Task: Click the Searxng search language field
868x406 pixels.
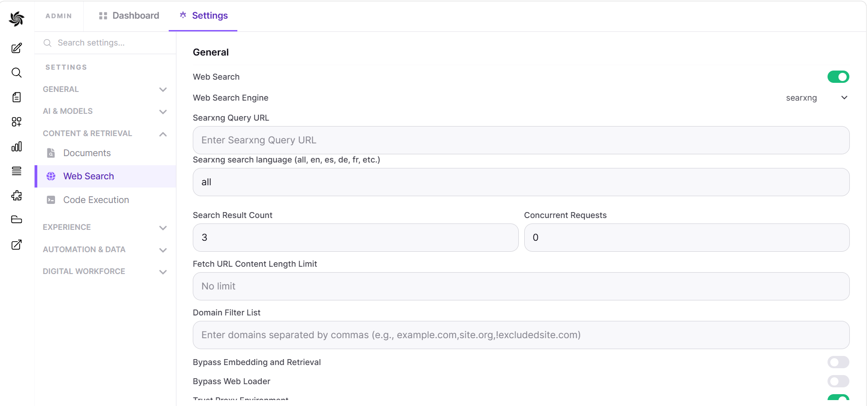Action: [x=521, y=182]
